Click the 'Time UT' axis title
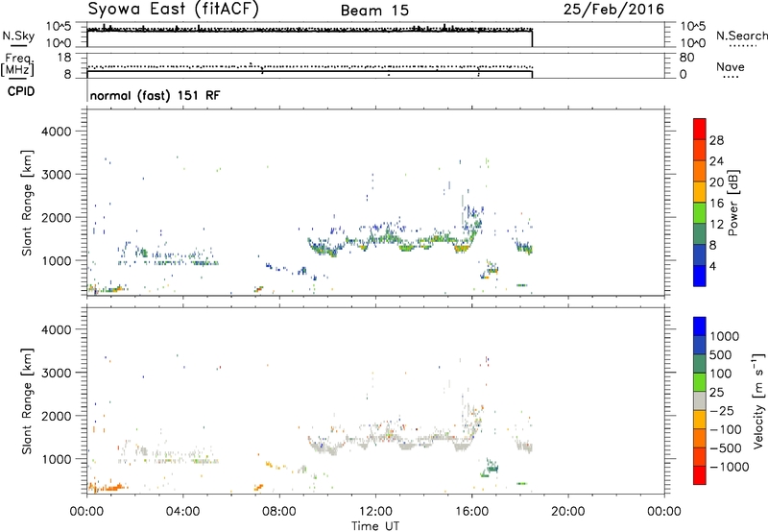The image size is (768, 532). pos(375,526)
